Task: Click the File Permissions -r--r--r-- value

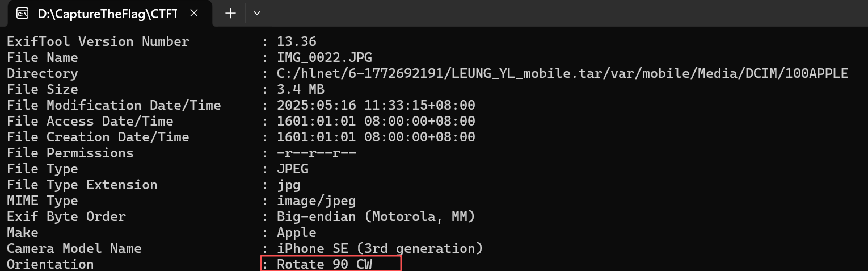Action: 317,153
